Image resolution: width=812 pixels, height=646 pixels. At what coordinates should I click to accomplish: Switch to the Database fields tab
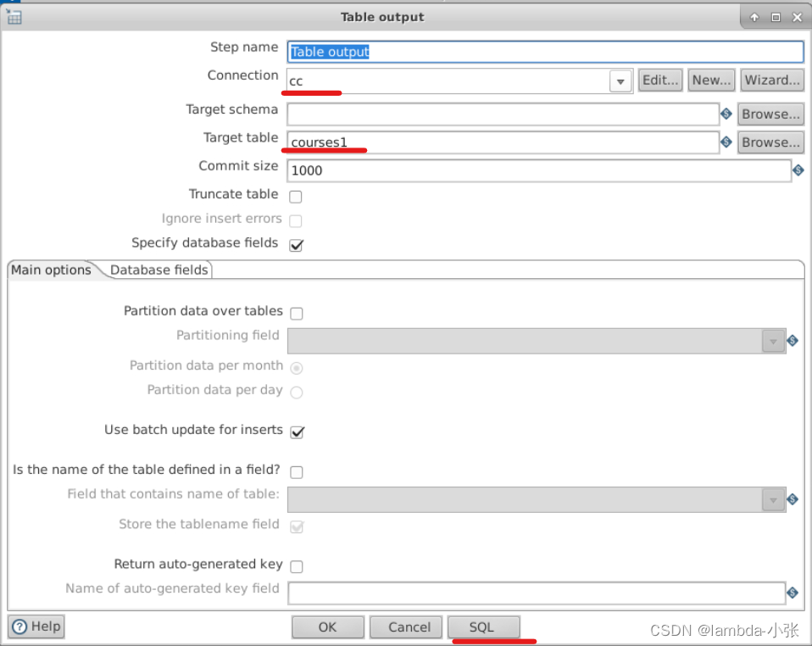click(159, 270)
